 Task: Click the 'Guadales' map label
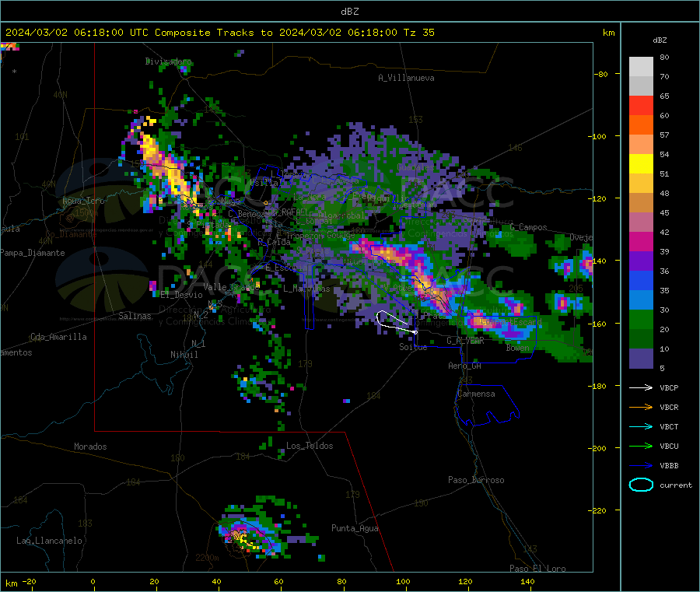tap(415, 167)
